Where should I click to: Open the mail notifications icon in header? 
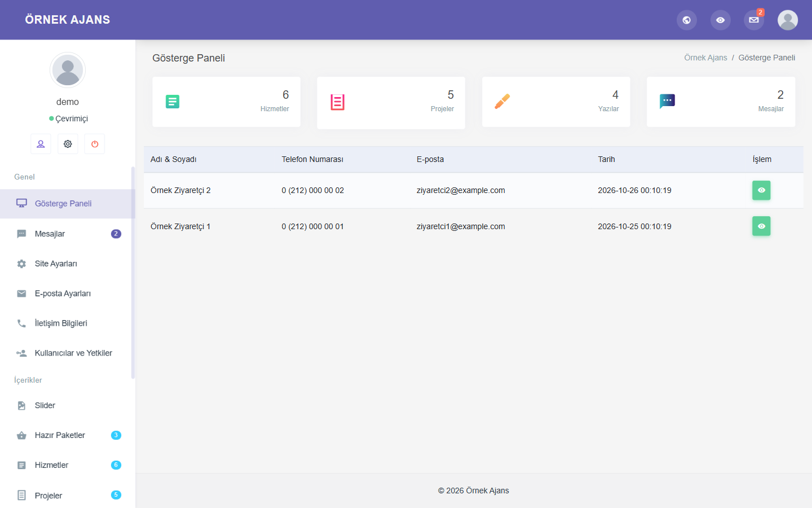click(x=754, y=20)
